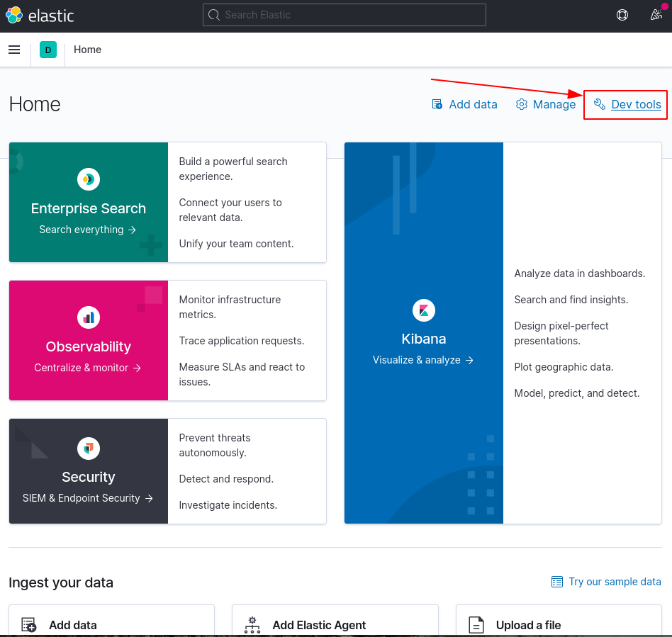Viewport: 672px width, 637px height.
Task: Open Visualize & analyze in Kibana card
Action: point(423,360)
